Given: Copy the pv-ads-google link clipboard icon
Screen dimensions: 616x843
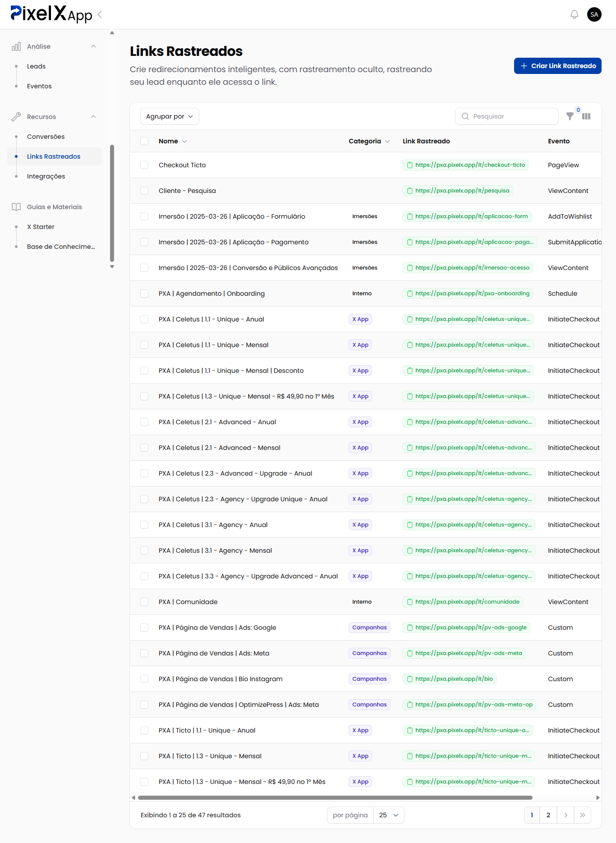Looking at the screenshot, I should coord(410,628).
